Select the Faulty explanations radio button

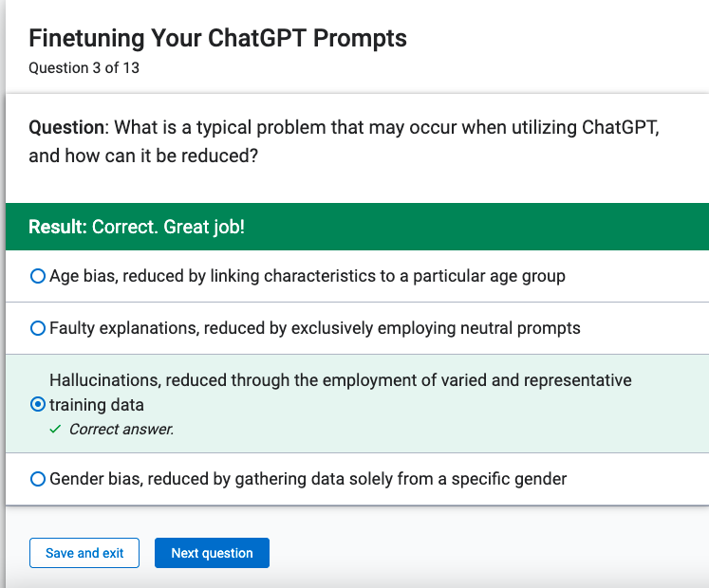pyautogui.click(x=38, y=328)
